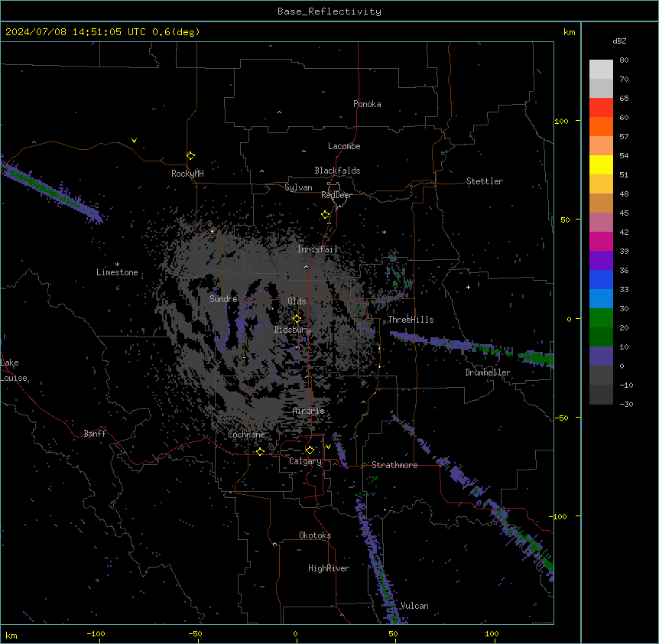Pick the dark blue 33-36 dBZ legend swatch
This screenshot has height=644, width=659.
(601, 279)
